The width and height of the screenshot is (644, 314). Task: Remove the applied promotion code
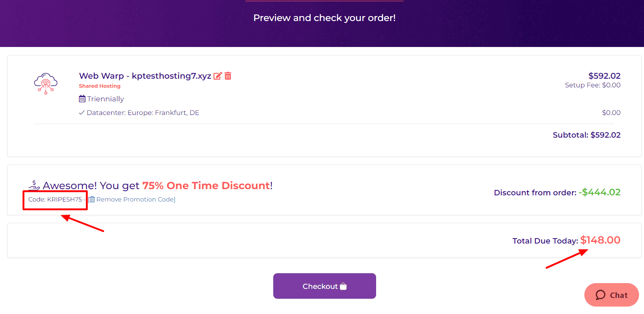tap(135, 199)
